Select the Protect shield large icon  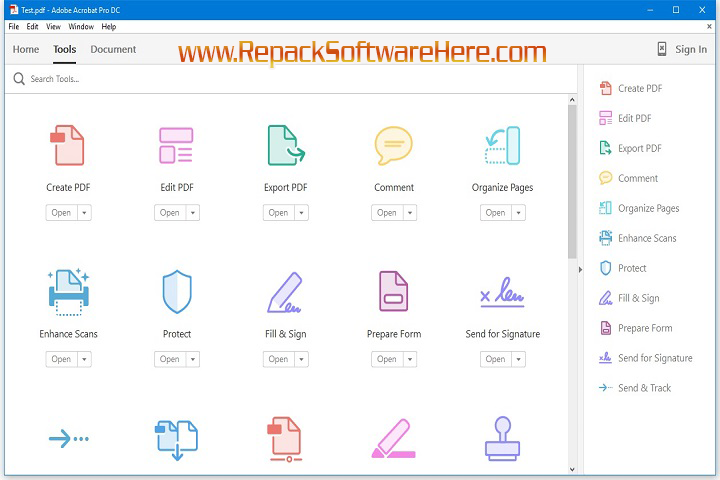click(x=177, y=292)
